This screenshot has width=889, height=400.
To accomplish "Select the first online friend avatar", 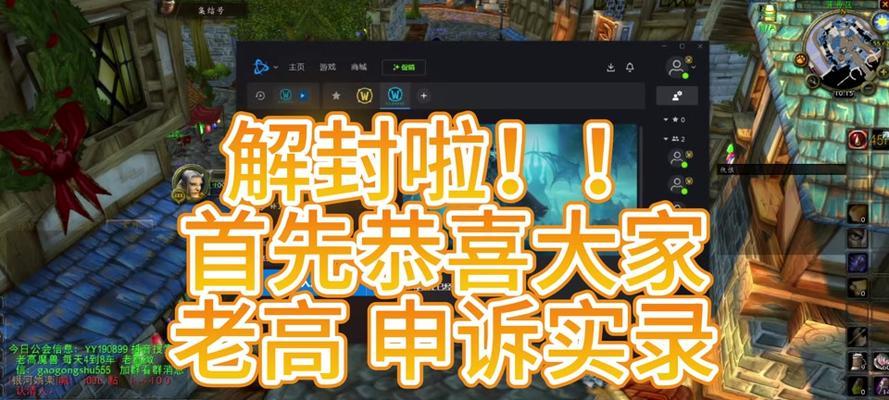I will 676,157.
